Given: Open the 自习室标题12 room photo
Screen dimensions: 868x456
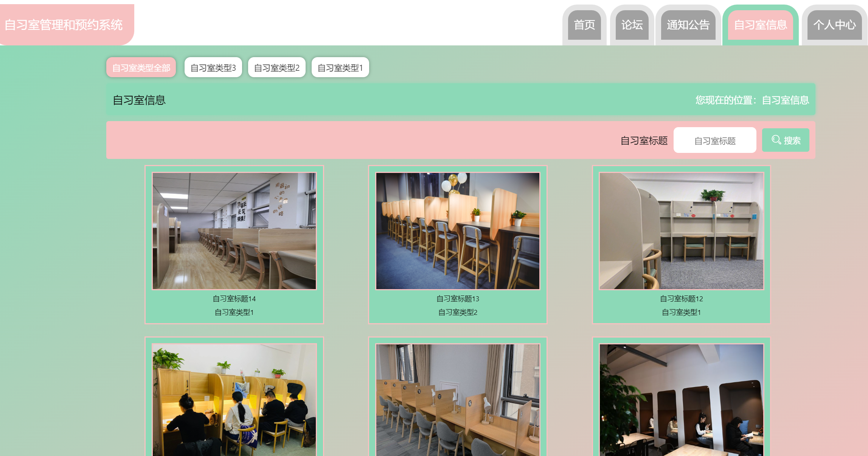Looking at the screenshot, I should coord(681,231).
